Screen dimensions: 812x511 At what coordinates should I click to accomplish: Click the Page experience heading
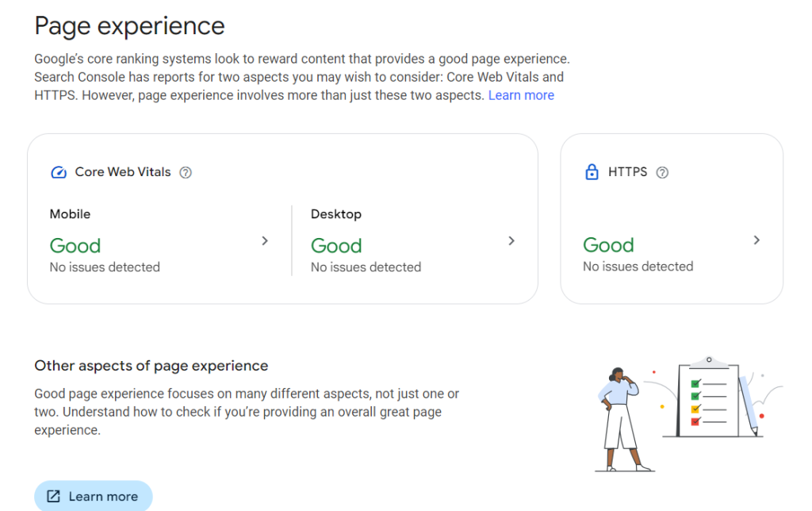pos(128,25)
